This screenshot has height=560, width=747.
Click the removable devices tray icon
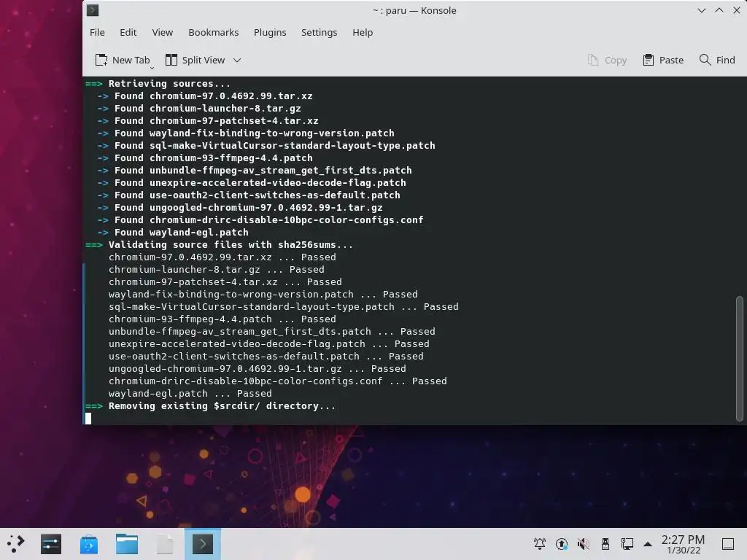click(x=605, y=544)
